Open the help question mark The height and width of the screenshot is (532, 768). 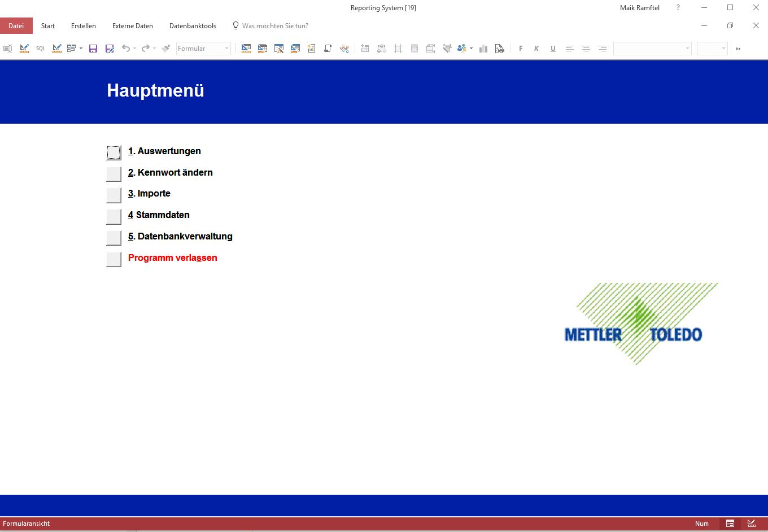pos(678,8)
